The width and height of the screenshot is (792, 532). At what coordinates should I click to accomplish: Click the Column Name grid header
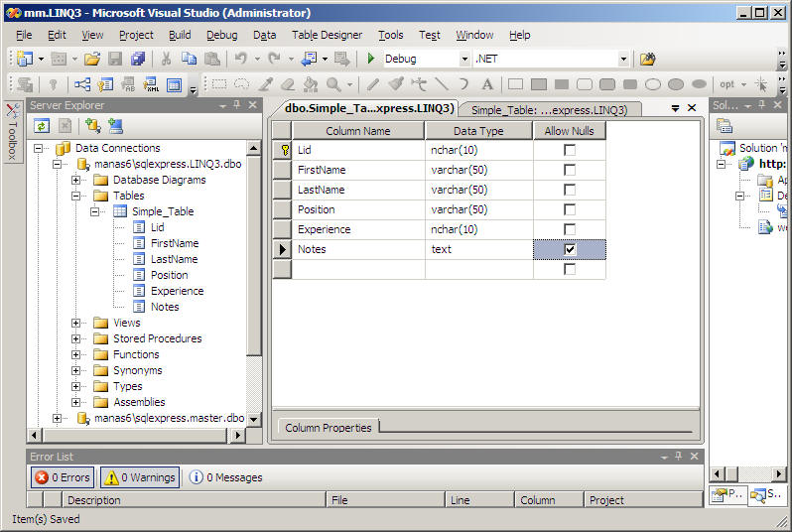[x=357, y=131]
